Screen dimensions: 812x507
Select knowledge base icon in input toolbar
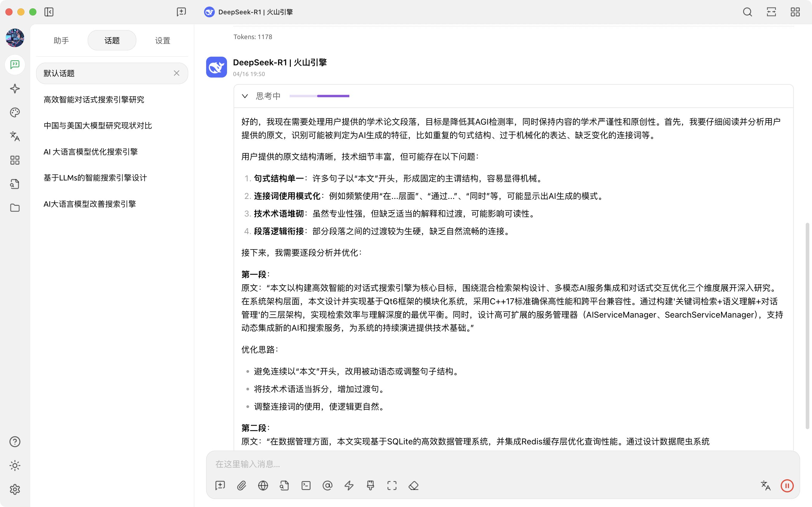tap(284, 486)
